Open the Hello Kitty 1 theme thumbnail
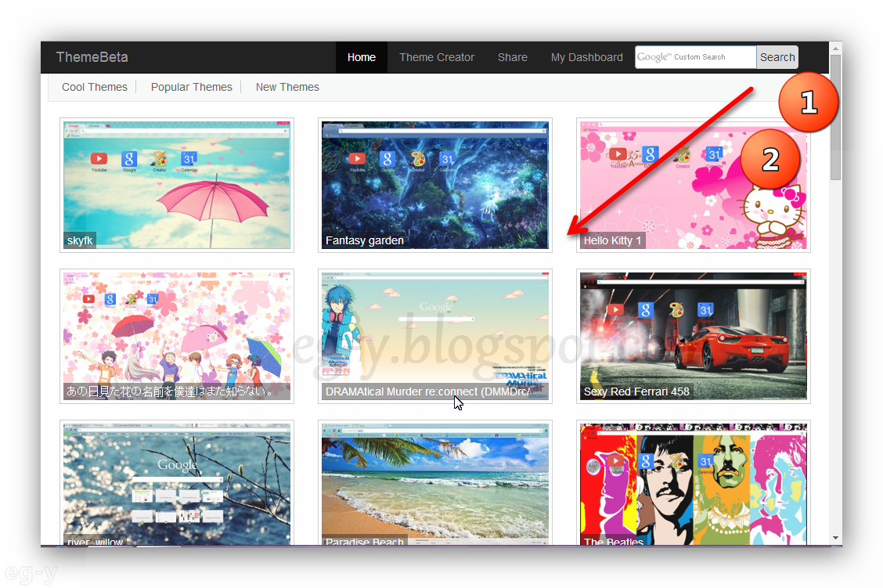This screenshot has height=588, width=883. [694, 185]
